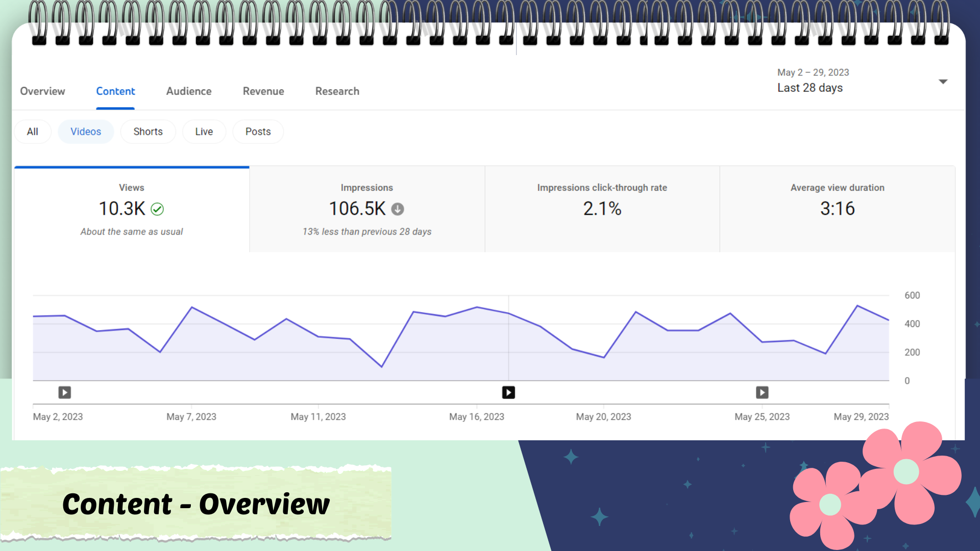
Task: Click the video marker icon near May 25
Action: 762,392
